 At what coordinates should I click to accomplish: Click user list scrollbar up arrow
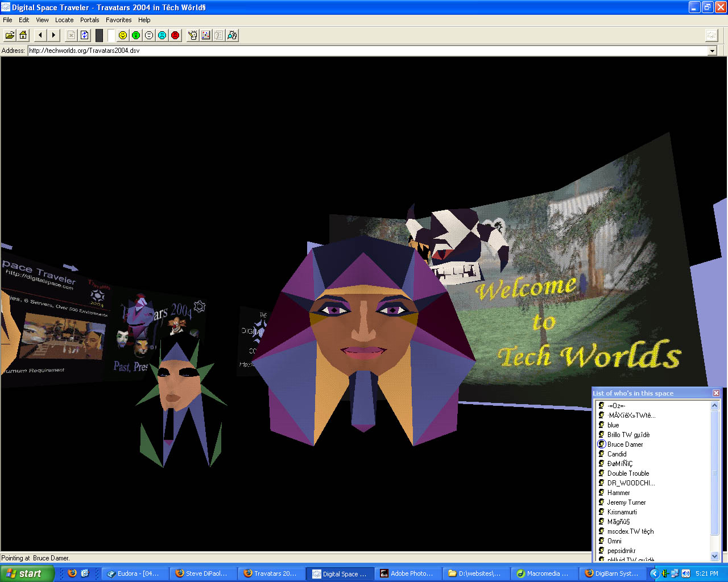pos(715,405)
